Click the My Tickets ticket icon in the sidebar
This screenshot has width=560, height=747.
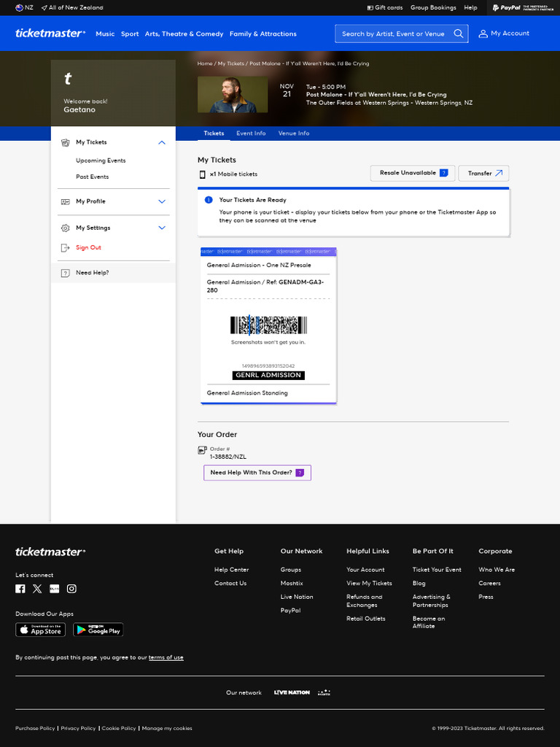point(65,142)
